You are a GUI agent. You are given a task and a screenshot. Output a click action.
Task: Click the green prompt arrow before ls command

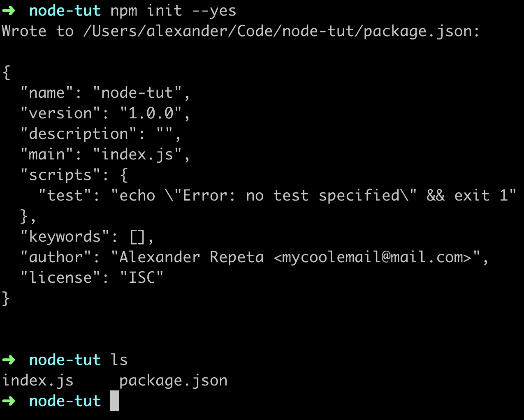(9, 360)
